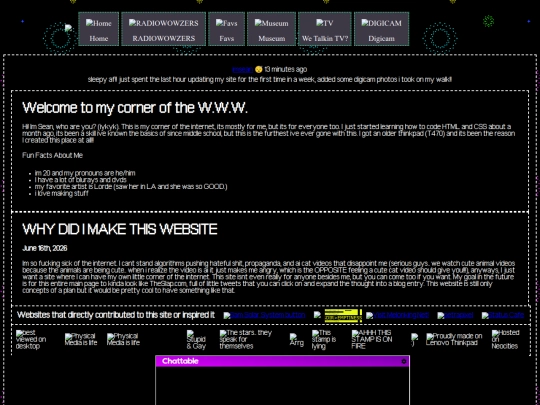Click the 'best viewed on desktop' stamp
This screenshot has width=540, height=405.
(31, 340)
